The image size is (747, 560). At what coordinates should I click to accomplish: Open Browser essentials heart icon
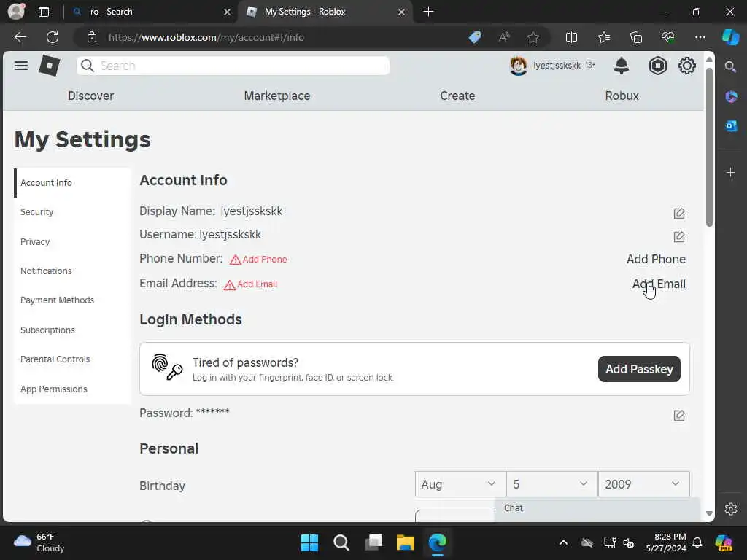[x=668, y=37]
